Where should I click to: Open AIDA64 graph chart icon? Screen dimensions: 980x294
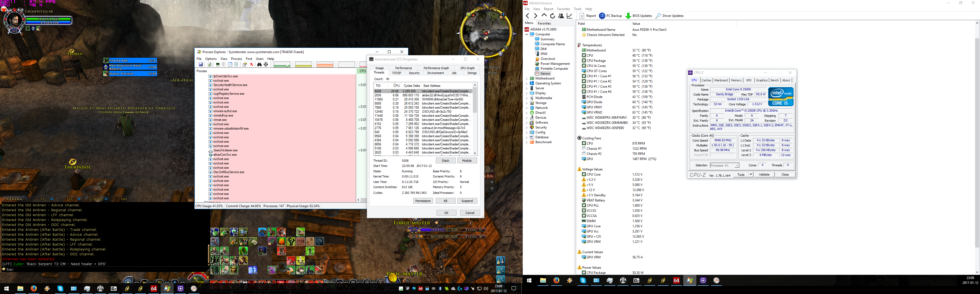pyautogui.click(x=569, y=16)
